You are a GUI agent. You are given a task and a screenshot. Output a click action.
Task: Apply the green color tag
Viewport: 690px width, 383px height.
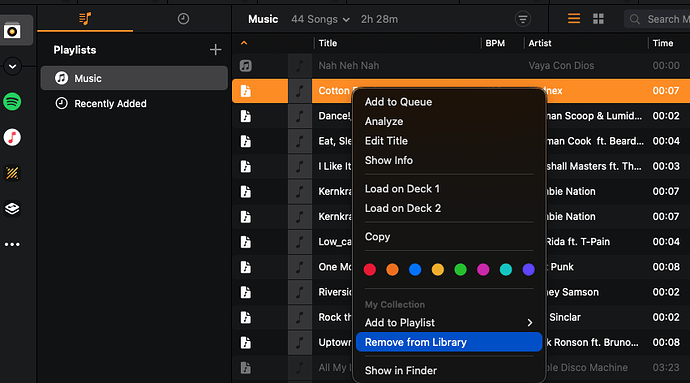coord(460,269)
